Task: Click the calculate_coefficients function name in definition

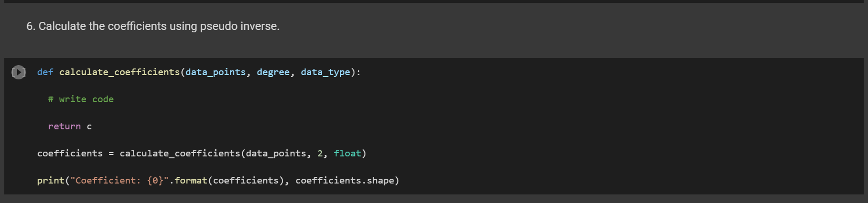Action: tap(119, 72)
